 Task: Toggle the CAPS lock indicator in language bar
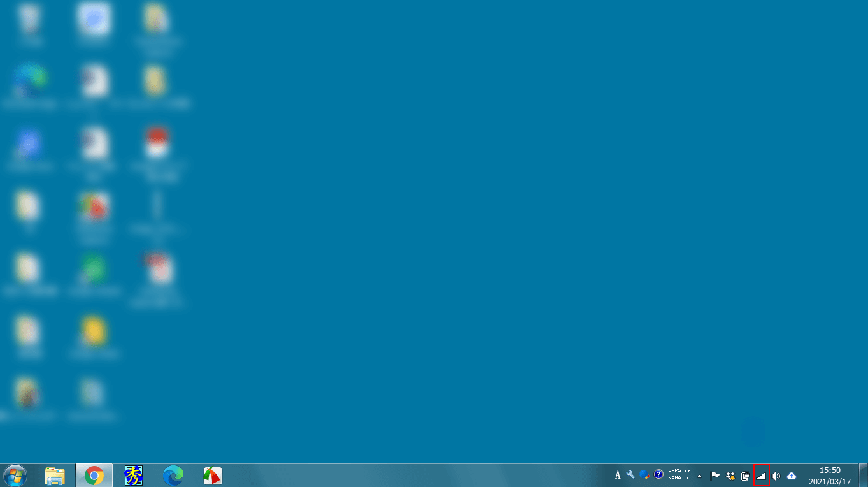pyautogui.click(x=674, y=470)
